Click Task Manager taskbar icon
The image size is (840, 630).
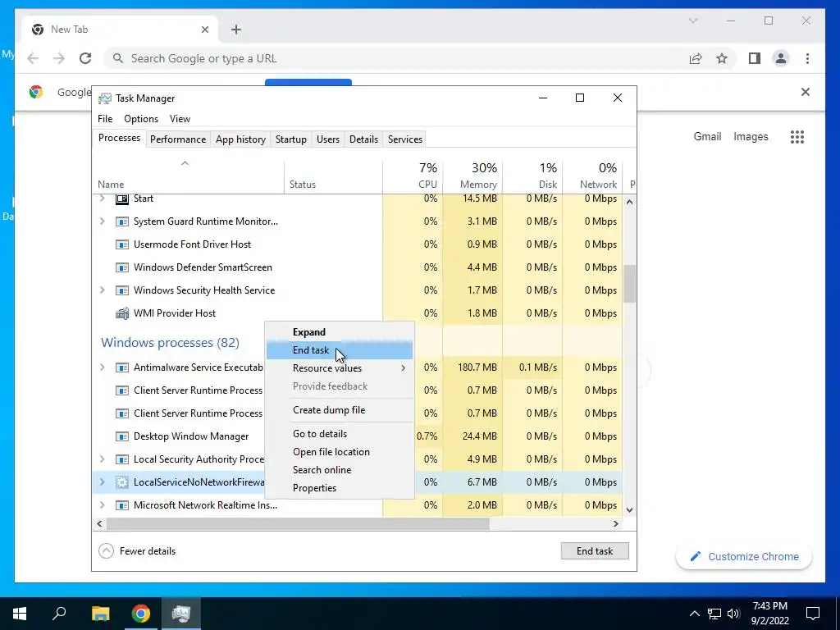(x=181, y=614)
